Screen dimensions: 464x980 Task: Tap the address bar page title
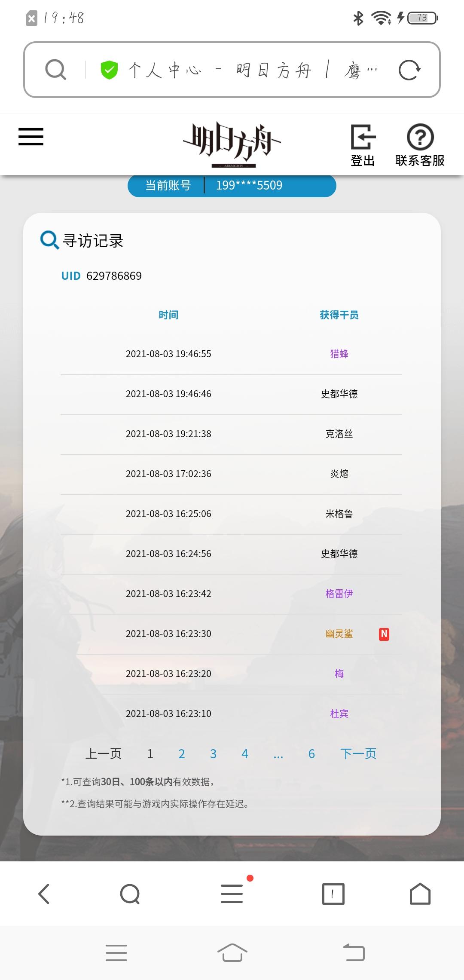(253, 70)
